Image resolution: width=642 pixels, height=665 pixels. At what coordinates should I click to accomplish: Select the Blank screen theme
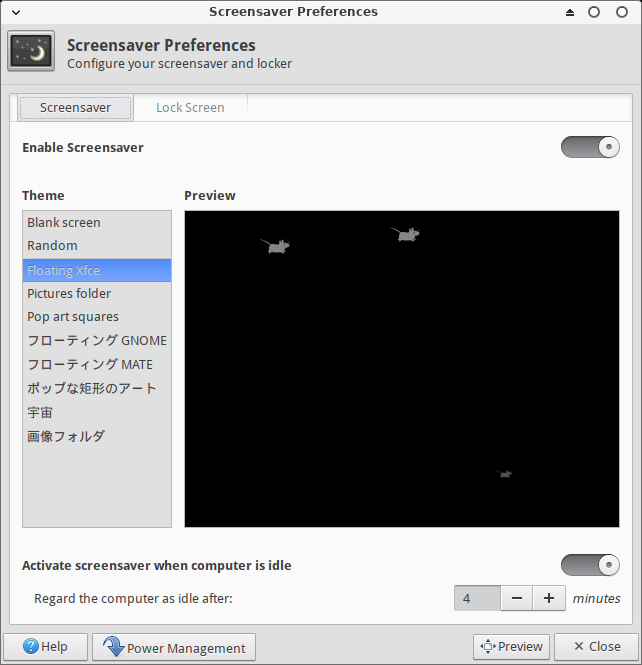[97, 223]
